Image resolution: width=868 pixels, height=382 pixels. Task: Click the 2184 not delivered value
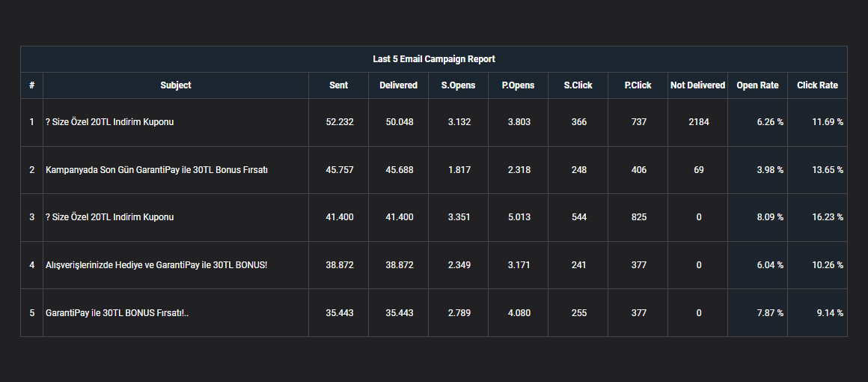click(x=699, y=122)
